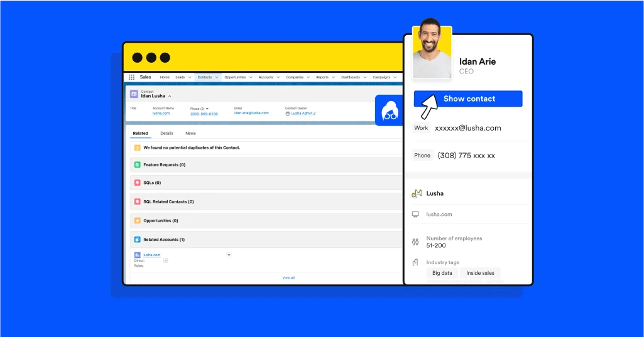The height and width of the screenshot is (337, 644).
Task: Click the SQL Related Contacts red icon
Action: point(138,201)
